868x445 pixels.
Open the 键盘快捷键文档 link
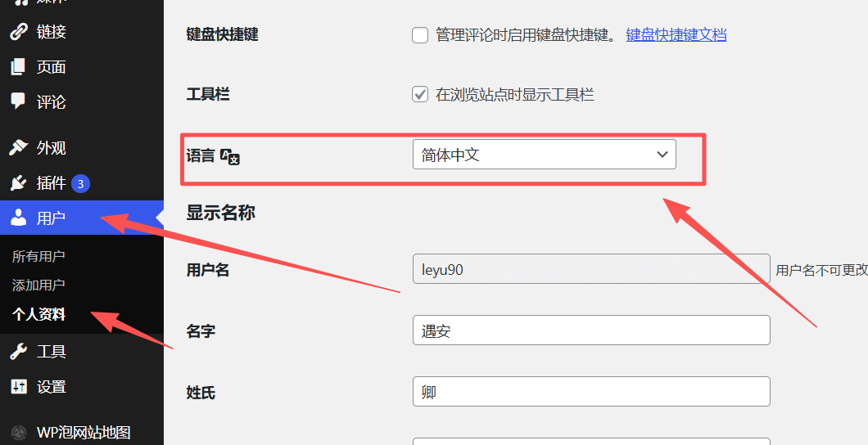click(676, 35)
